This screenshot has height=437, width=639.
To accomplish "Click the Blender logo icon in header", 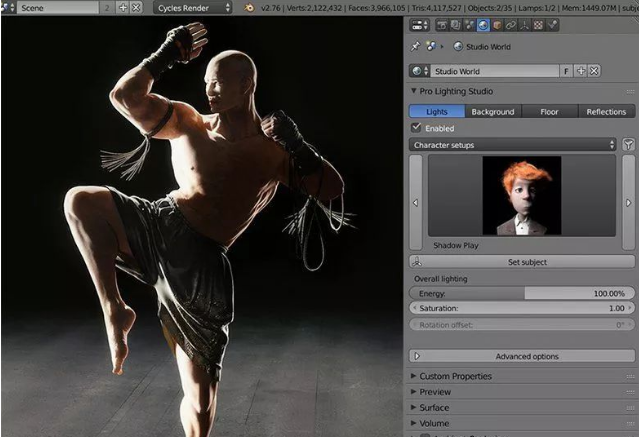I will [x=248, y=7].
